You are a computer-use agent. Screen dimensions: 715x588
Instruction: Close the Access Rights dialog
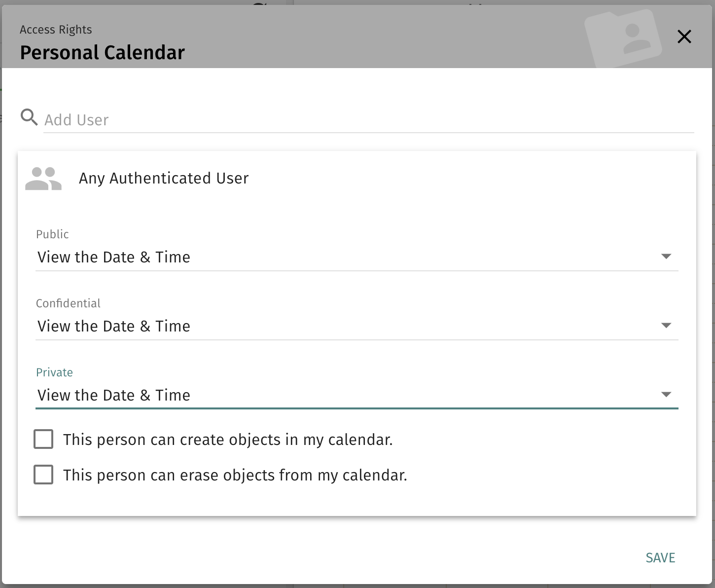[684, 37]
